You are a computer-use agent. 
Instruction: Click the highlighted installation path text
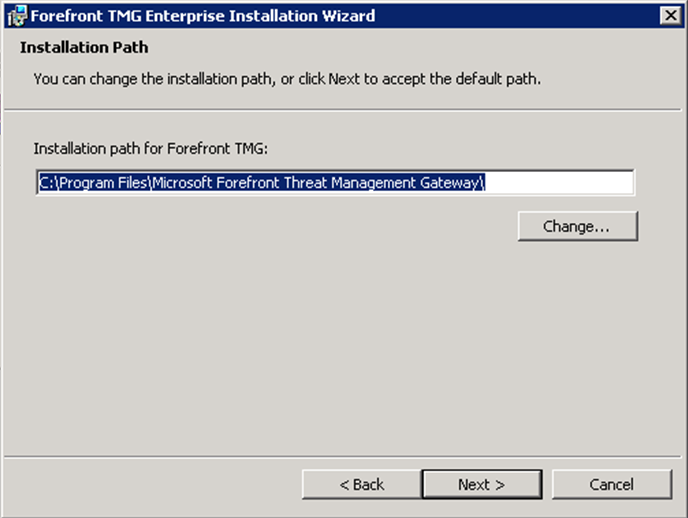click(262, 182)
